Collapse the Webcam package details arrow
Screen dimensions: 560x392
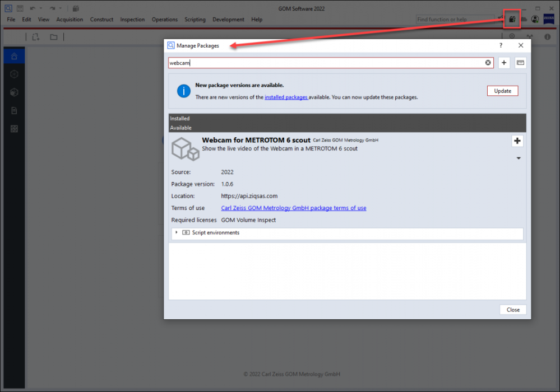tap(518, 158)
